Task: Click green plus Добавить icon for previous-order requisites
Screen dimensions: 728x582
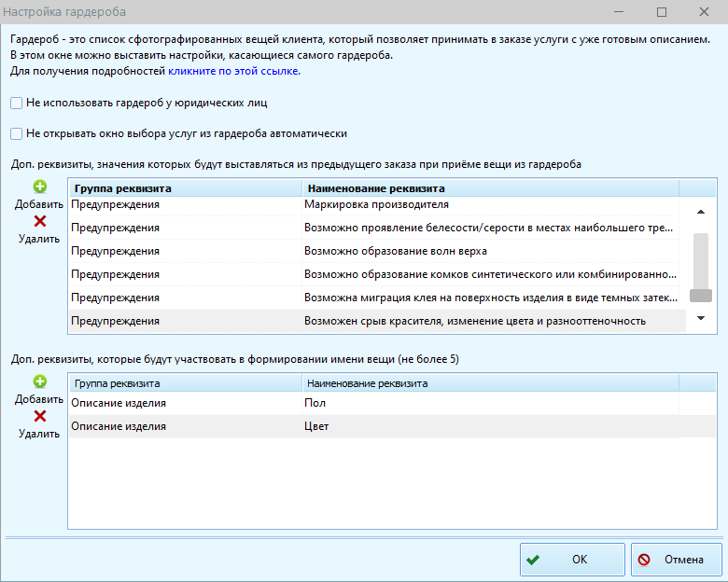Action: point(40,187)
